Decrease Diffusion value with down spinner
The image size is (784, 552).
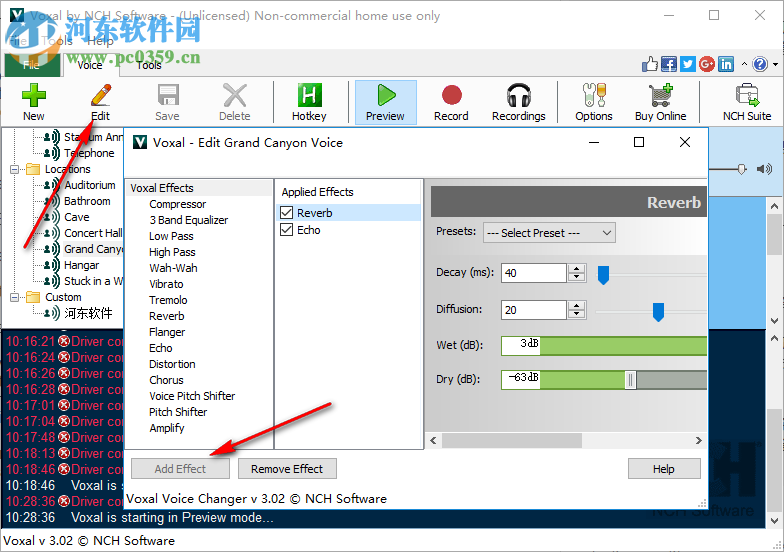[x=577, y=314]
